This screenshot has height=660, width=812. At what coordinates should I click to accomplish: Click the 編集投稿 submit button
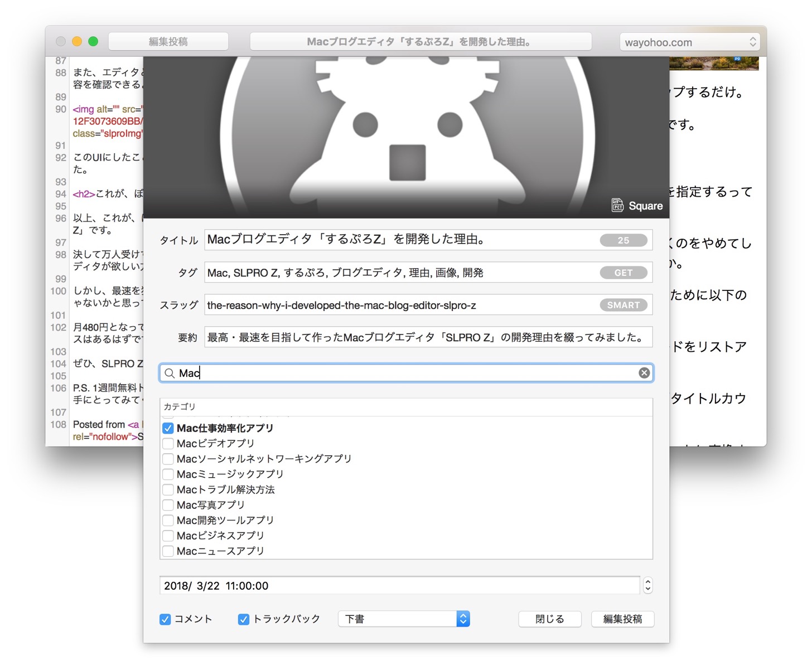point(622,619)
